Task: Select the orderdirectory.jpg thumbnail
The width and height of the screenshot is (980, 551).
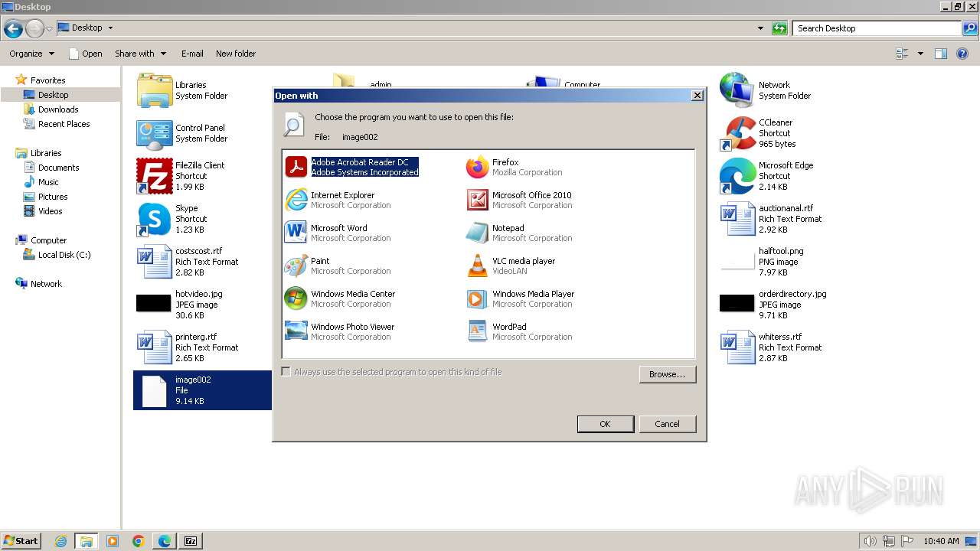Action: (737, 304)
